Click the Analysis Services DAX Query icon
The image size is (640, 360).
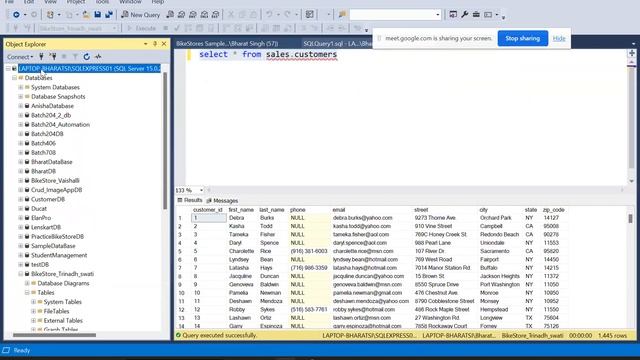click(216, 15)
